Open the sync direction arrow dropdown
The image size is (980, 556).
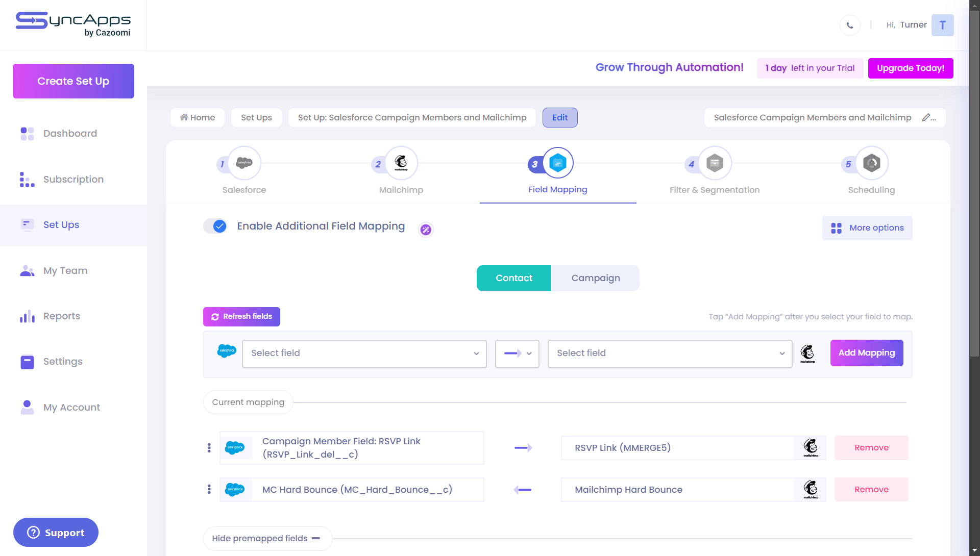click(517, 353)
